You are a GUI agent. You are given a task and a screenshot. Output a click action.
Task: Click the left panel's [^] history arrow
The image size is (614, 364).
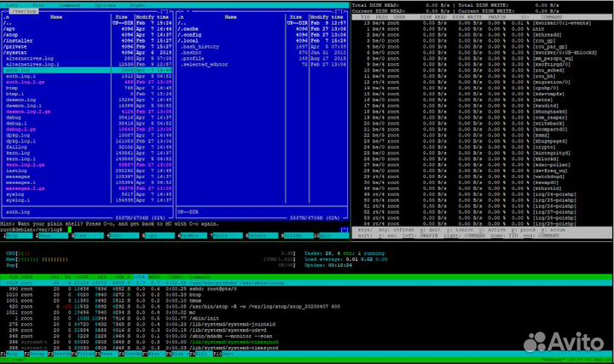tap(164, 10)
